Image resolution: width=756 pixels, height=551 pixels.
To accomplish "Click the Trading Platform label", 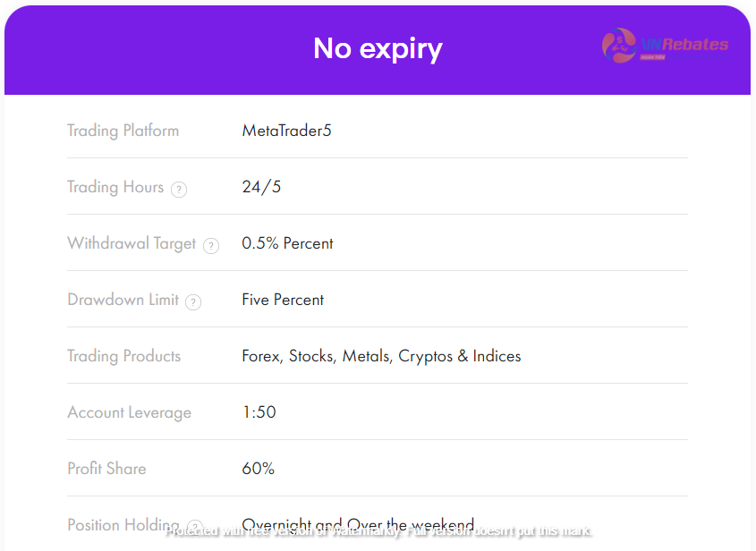I will click(x=123, y=131).
